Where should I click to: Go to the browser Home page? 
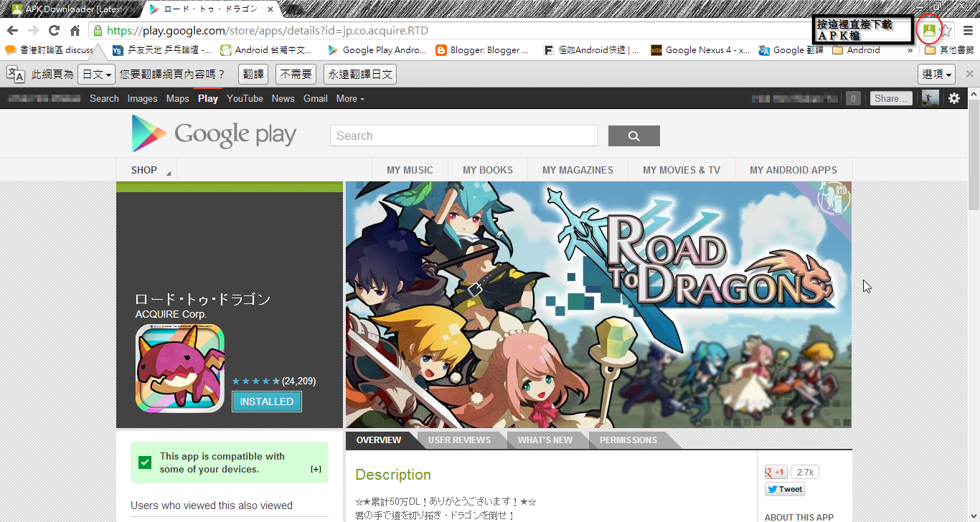click(75, 30)
